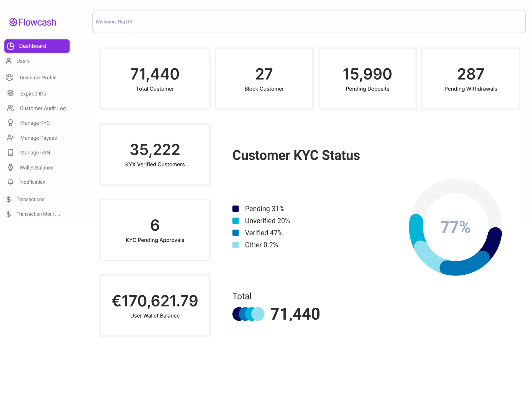Click the Pending Withdrawals card
This screenshot has height=397, width=532.
470,79
